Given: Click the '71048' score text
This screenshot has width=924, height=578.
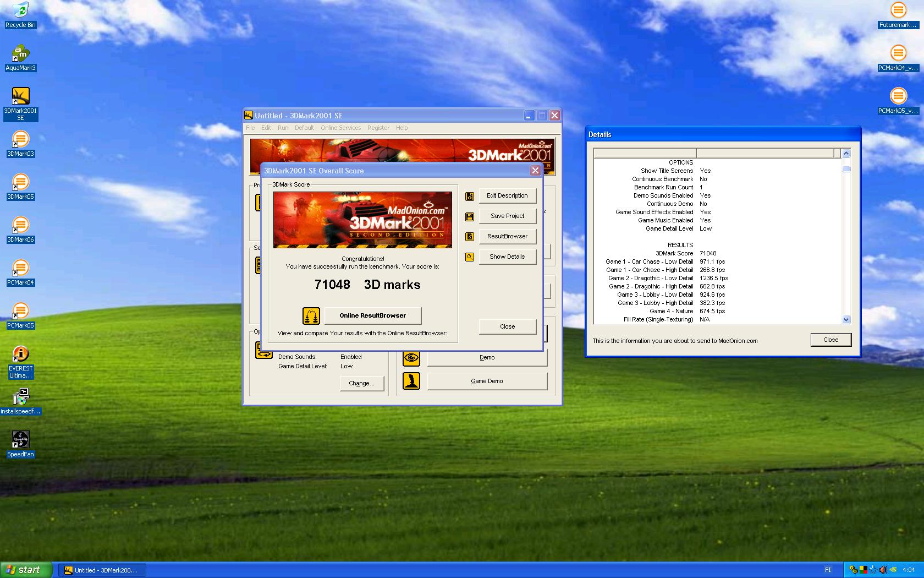Looking at the screenshot, I should point(332,285).
